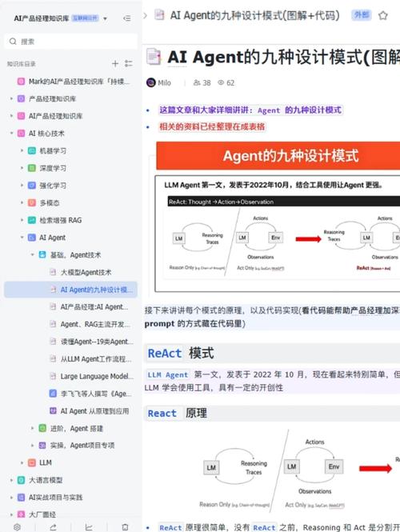Screen dimensions: 400x532
Task: Click the red highlighted 相关的资料已经整理在成表格 text
Action: pos(212,127)
